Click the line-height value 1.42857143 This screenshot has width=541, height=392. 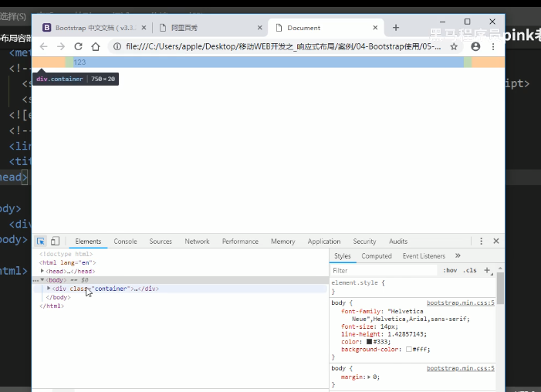point(407,334)
